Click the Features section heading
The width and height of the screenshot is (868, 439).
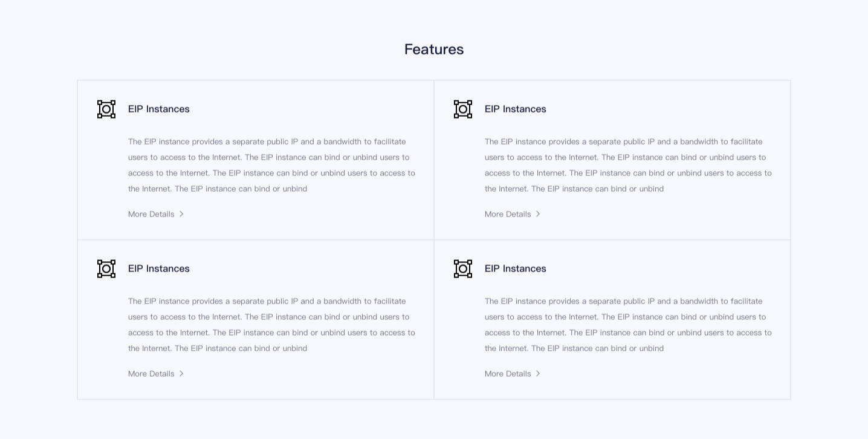click(434, 50)
